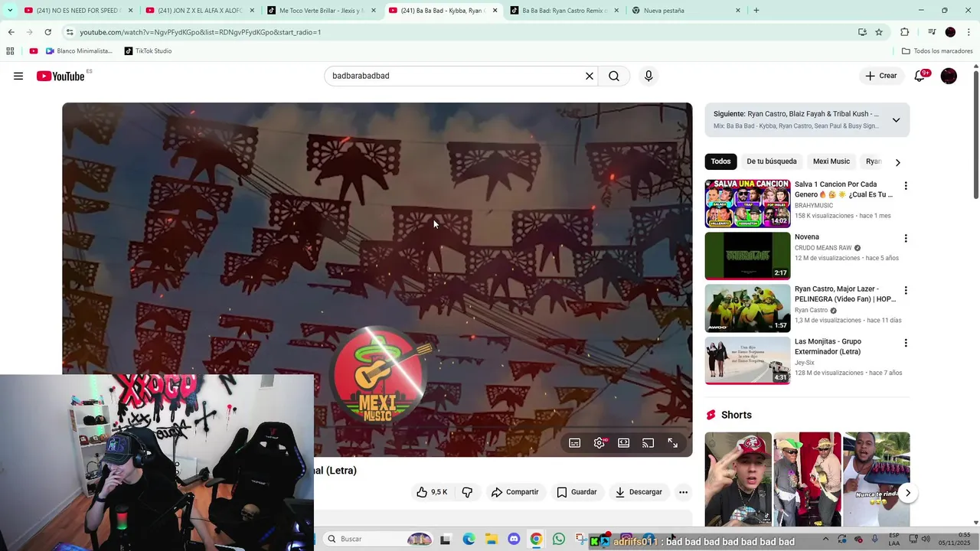980x551 pixels.
Task: Open Discord from the taskbar
Action: [x=514, y=539]
